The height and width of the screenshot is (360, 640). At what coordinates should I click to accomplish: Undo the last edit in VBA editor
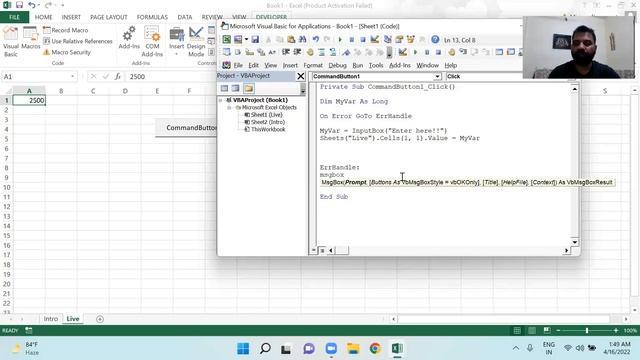click(x=316, y=40)
